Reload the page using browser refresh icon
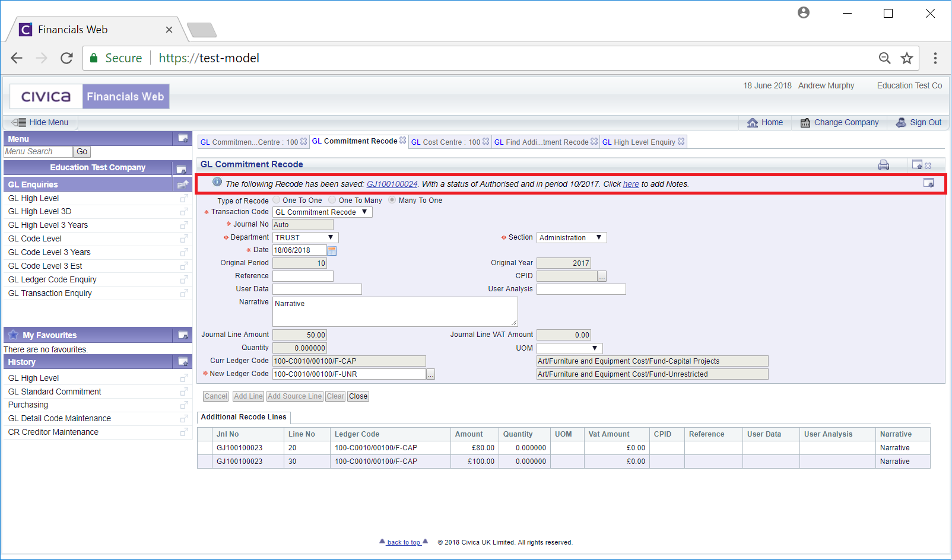 (66, 58)
